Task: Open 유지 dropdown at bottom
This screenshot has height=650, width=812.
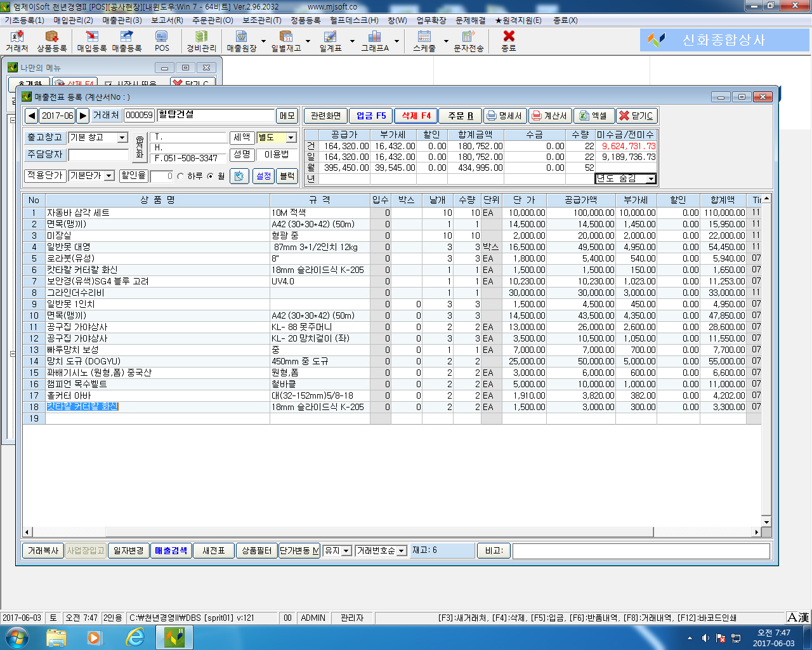Action: 346,551
